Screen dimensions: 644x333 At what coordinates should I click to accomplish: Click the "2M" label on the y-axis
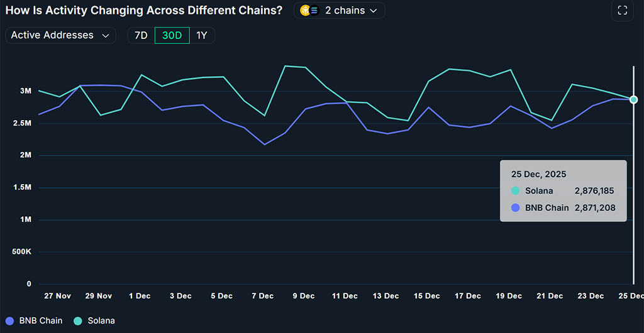coord(25,155)
